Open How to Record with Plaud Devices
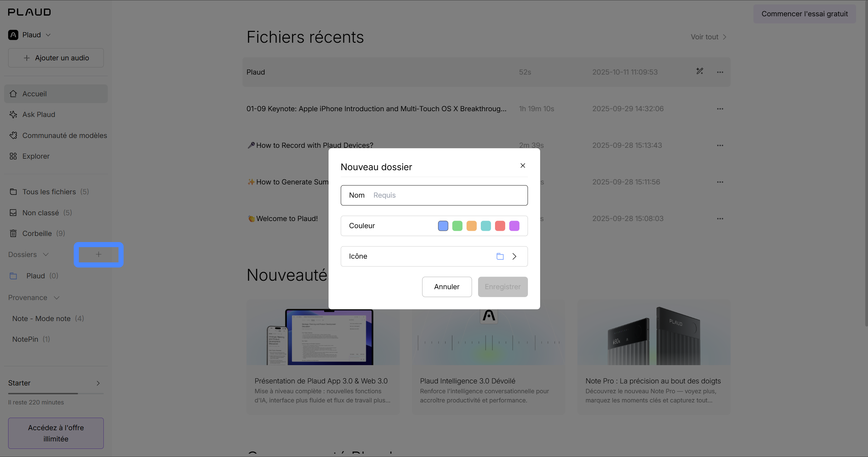The width and height of the screenshot is (868, 457). coord(310,145)
